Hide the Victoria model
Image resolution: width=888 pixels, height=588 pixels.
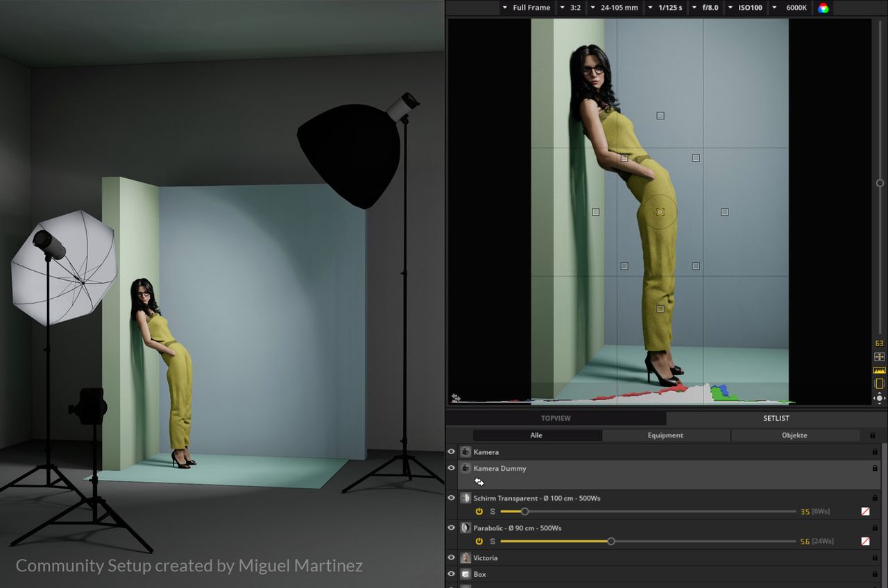click(452, 558)
